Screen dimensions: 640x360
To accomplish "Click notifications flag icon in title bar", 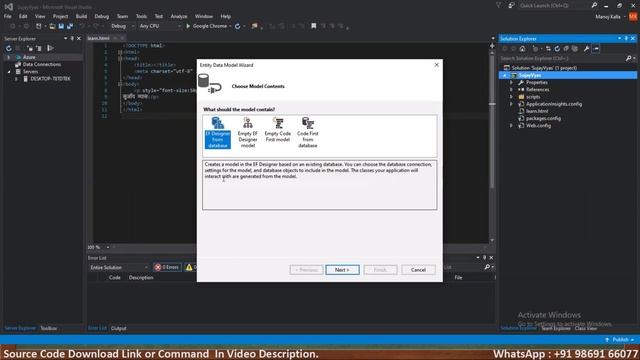I will 499,6.
